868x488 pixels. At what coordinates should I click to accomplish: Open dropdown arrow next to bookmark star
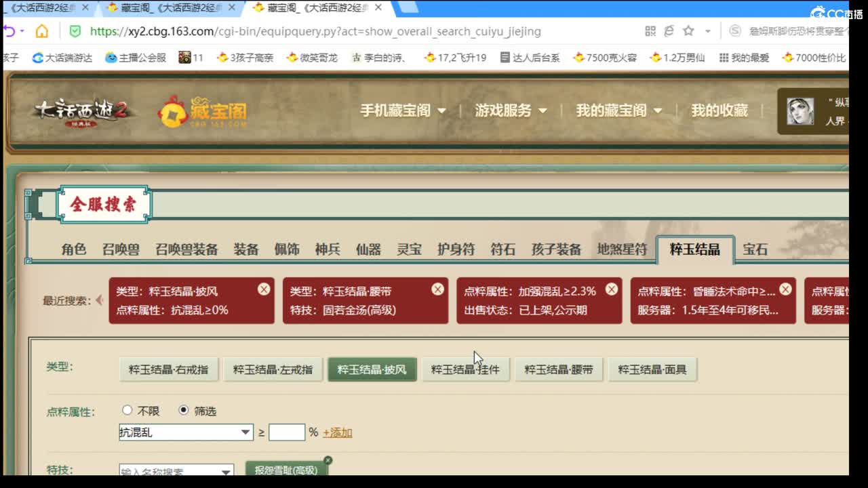point(708,31)
